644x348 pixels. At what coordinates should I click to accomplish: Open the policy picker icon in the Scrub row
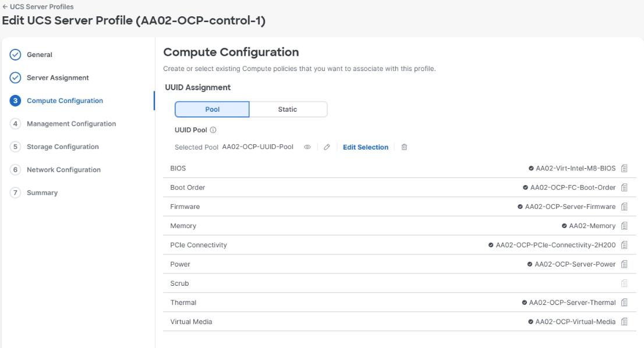tap(624, 283)
